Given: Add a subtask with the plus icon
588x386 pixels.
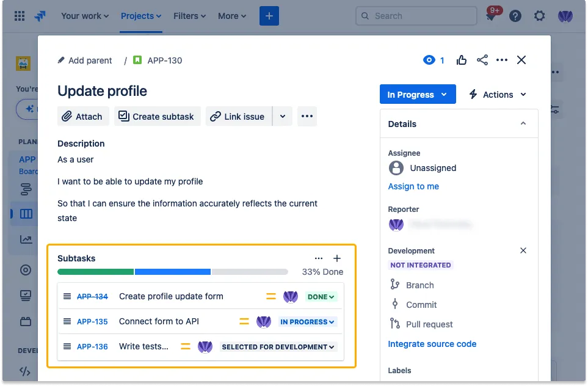Looking at the screenshot, I should (337, 258).
